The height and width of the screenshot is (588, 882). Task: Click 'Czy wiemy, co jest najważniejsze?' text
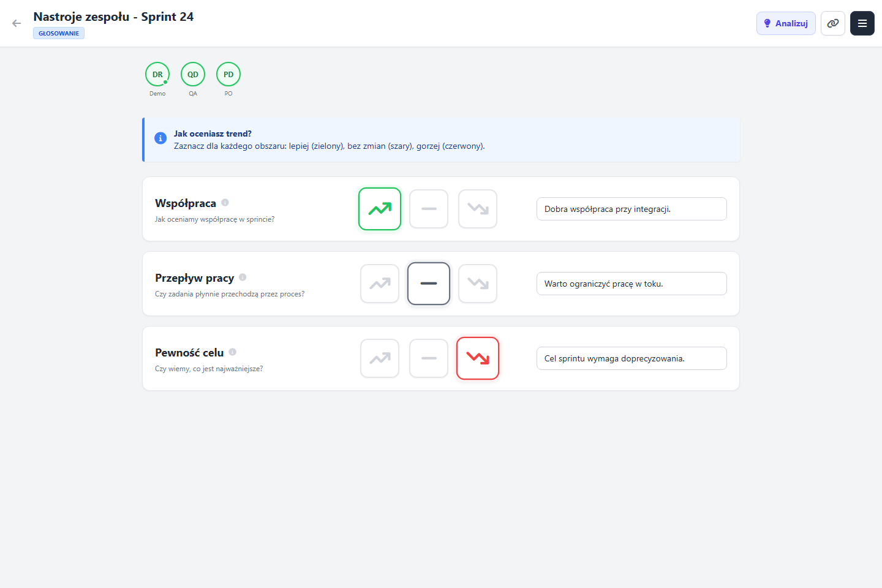click(x=209, y=369)
